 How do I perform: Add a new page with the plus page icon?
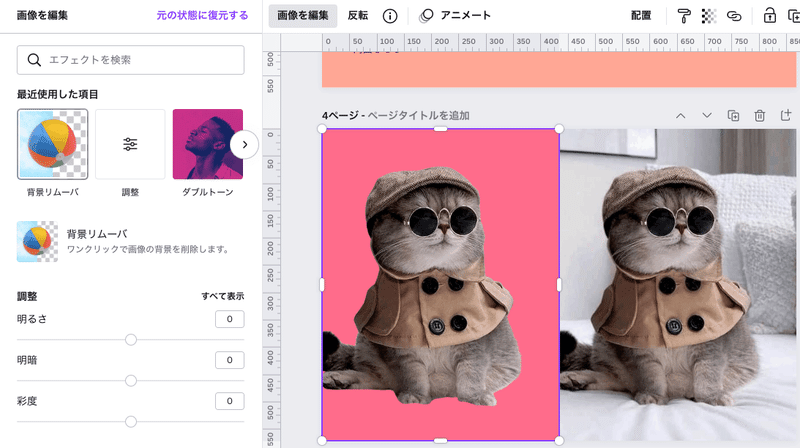[x=786, y=115]
